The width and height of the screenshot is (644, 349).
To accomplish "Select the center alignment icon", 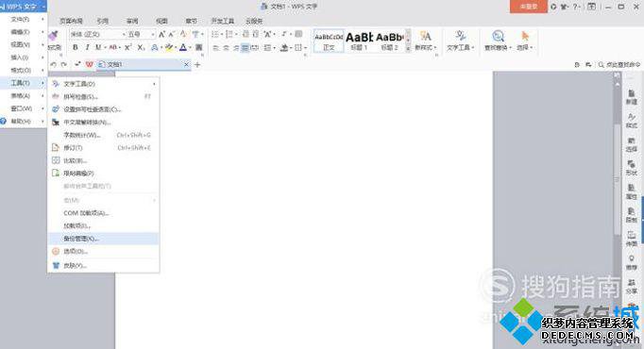I will [x=226, y=48].
